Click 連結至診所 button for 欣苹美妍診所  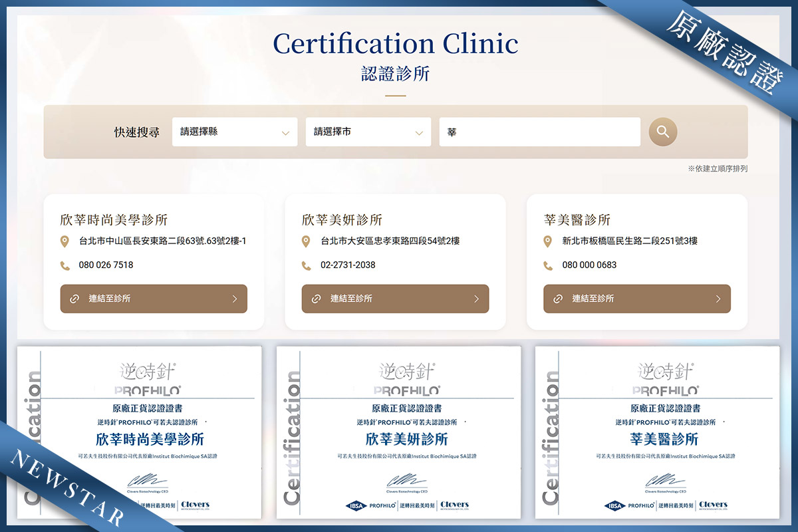pyautogui.click(x=395, y=299)
